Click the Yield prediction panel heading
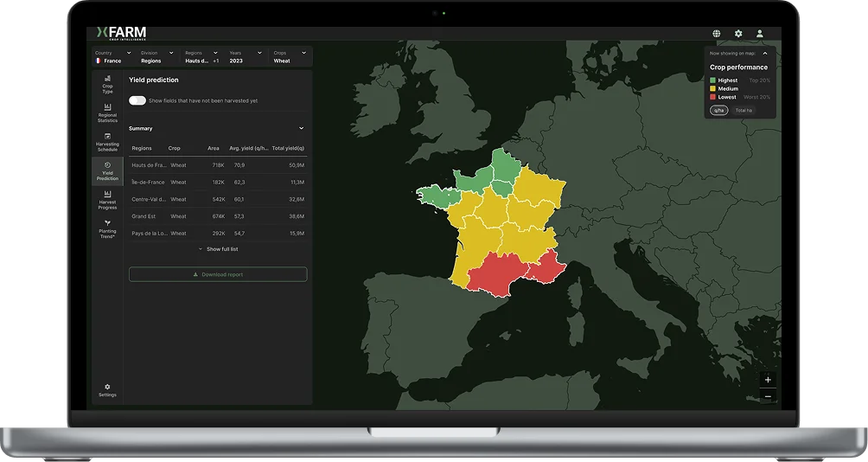The width and height of the screenshot is (868, 462). tap(154, 80)
